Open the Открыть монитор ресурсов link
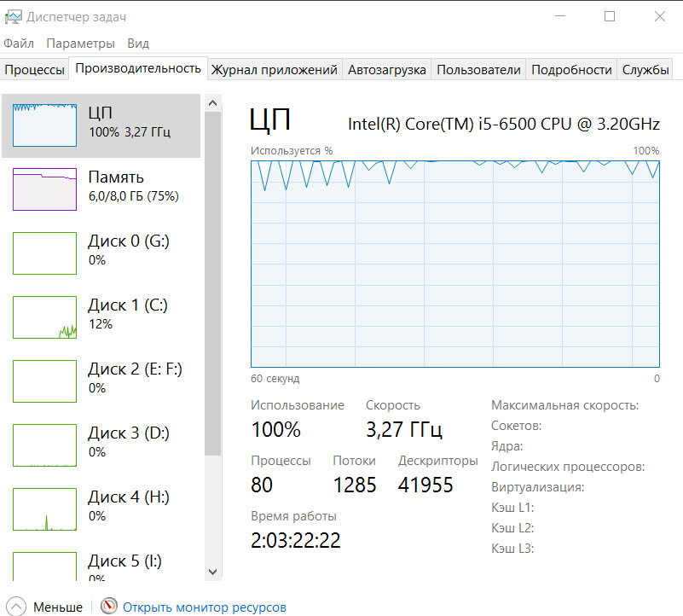The image size is (683, 616). click(x=205, y=607)
